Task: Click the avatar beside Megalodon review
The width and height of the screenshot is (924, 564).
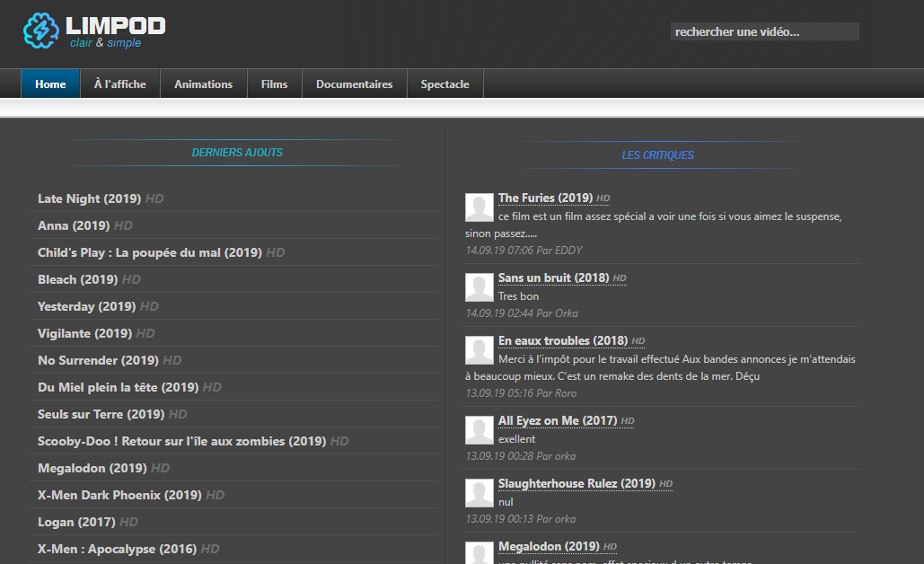Action: [480, 553]
